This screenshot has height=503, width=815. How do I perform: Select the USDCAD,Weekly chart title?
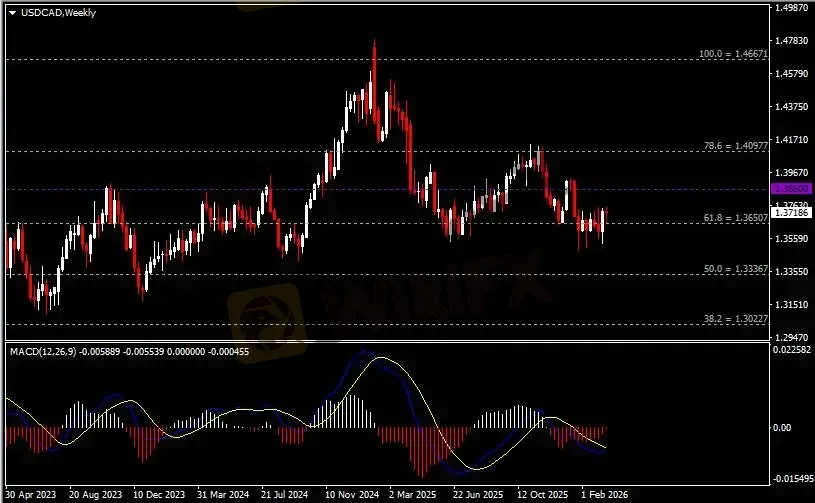point(53,13)
